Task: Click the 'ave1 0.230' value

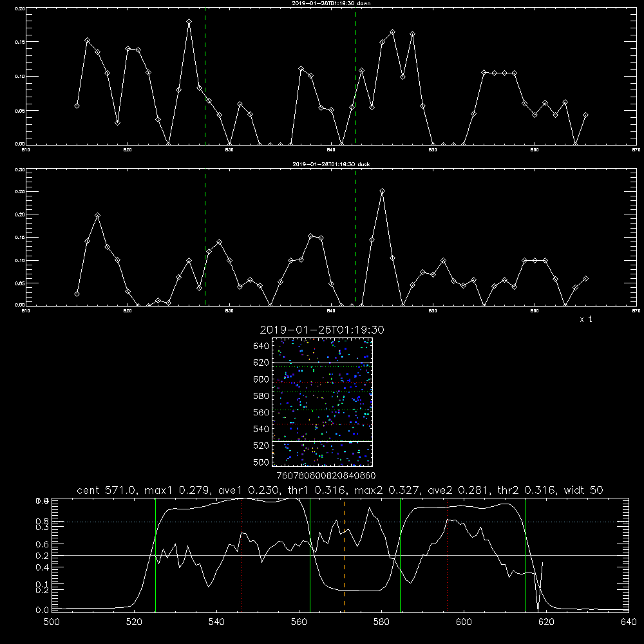Action: [x=249, y=490]
